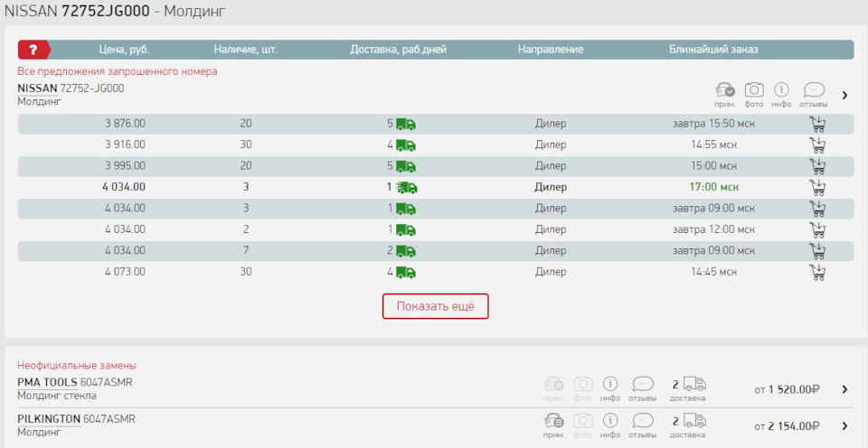This screenshot has width=868, height=448.
Task: Open PMA TOOLS applicability car icon
Action: pyautogui.click(x=554, y=384)
